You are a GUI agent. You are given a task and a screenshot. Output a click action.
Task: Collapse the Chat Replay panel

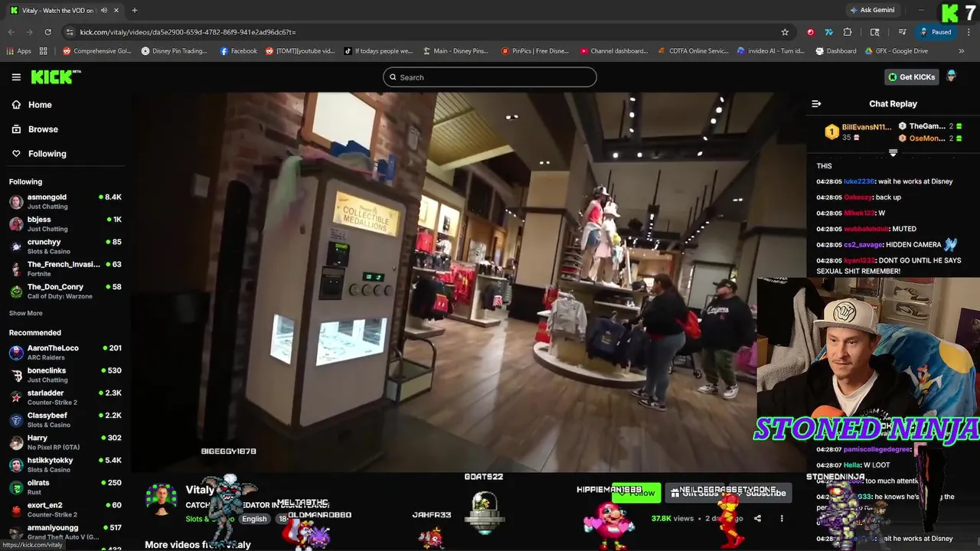(x=816, y=104)
